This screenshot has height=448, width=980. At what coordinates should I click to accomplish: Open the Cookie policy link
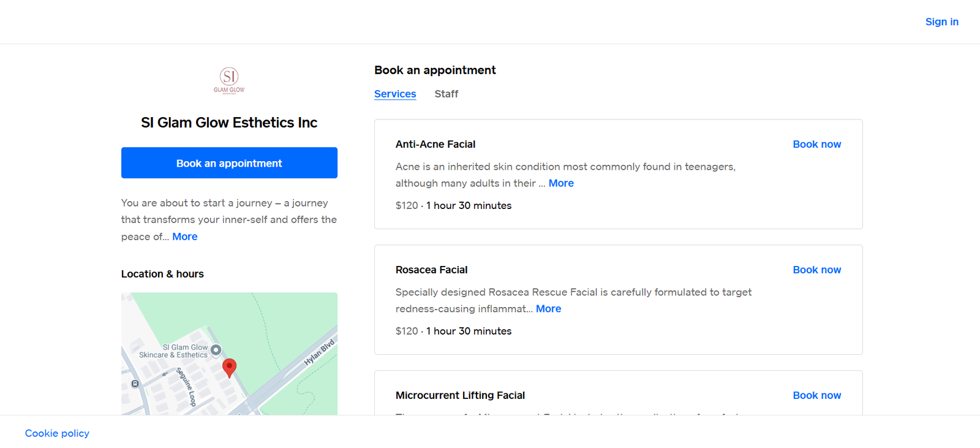[57, 433]
